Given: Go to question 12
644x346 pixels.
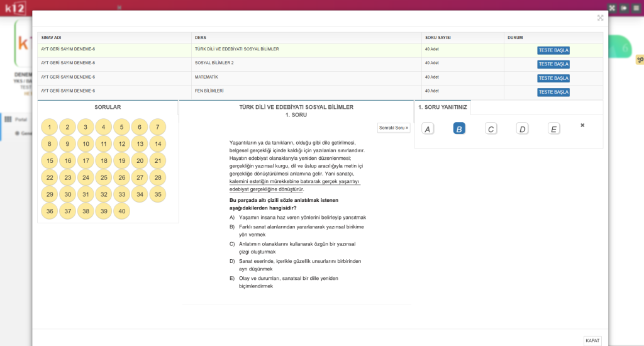Looking at the screenshot, I should point(121,144).
